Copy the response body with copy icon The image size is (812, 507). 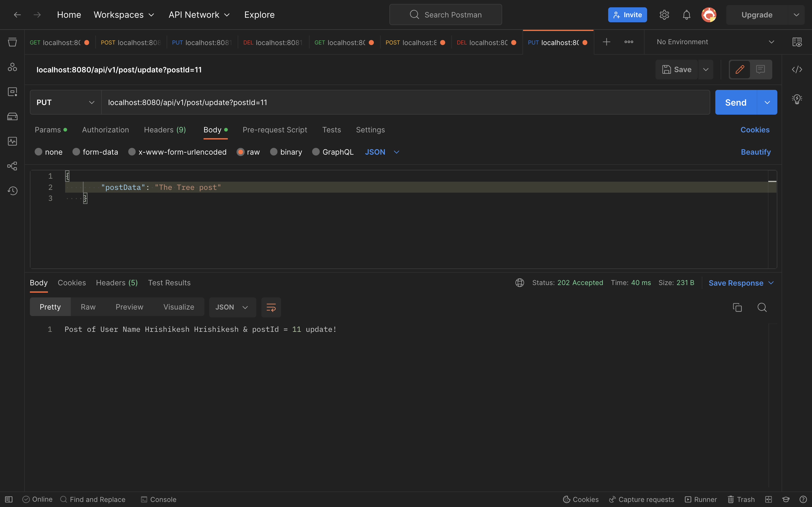click(737, 307)
